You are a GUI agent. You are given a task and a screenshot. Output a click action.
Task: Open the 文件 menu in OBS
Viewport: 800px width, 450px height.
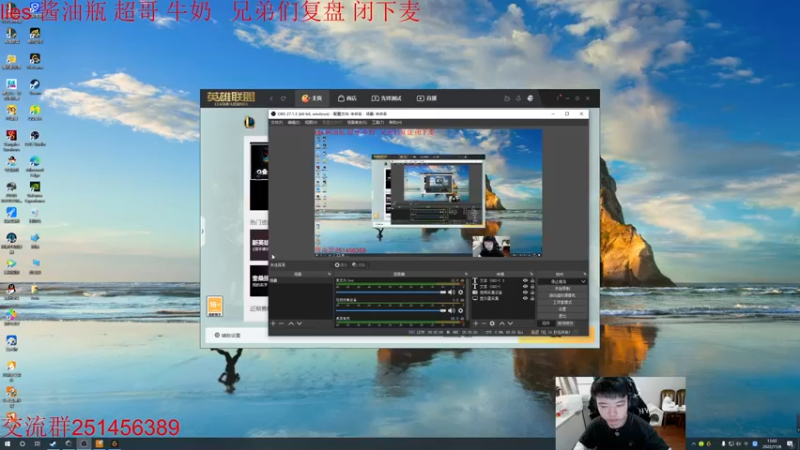pos(277,122)
